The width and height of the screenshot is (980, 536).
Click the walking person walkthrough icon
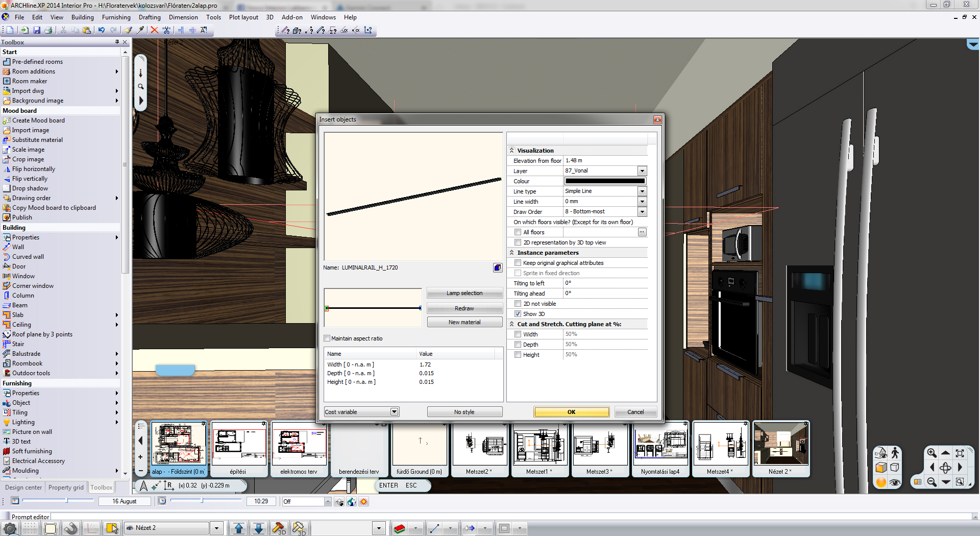click(895, 453)
